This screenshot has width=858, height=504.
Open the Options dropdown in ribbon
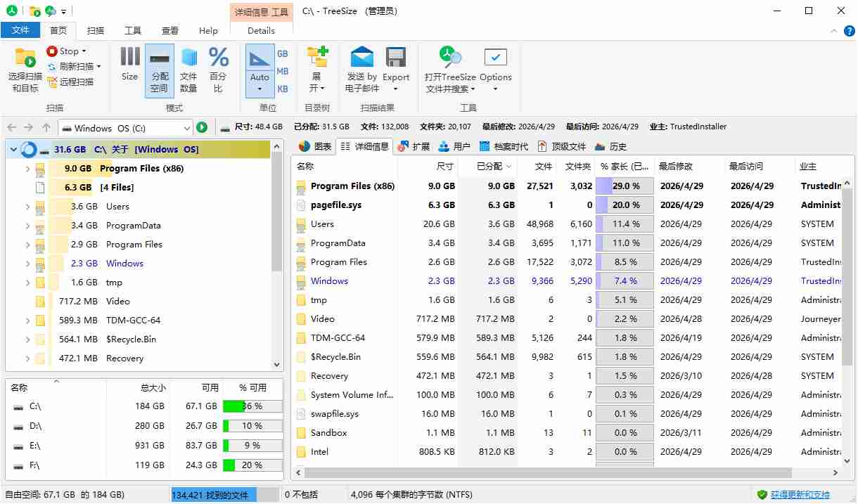(495, 69)
